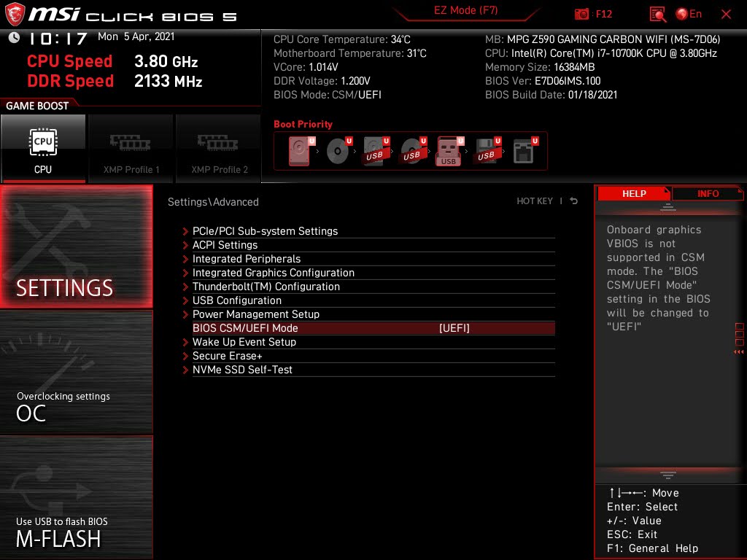Open Power Management Setup
Screen dimensions: 747x560
[373, 314]
